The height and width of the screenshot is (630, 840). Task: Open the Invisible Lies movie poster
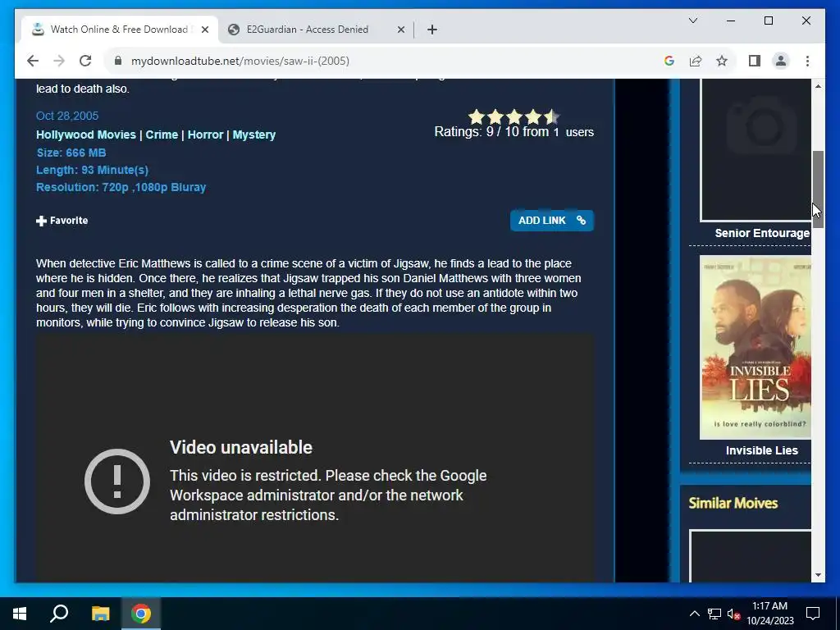[756, 347]
